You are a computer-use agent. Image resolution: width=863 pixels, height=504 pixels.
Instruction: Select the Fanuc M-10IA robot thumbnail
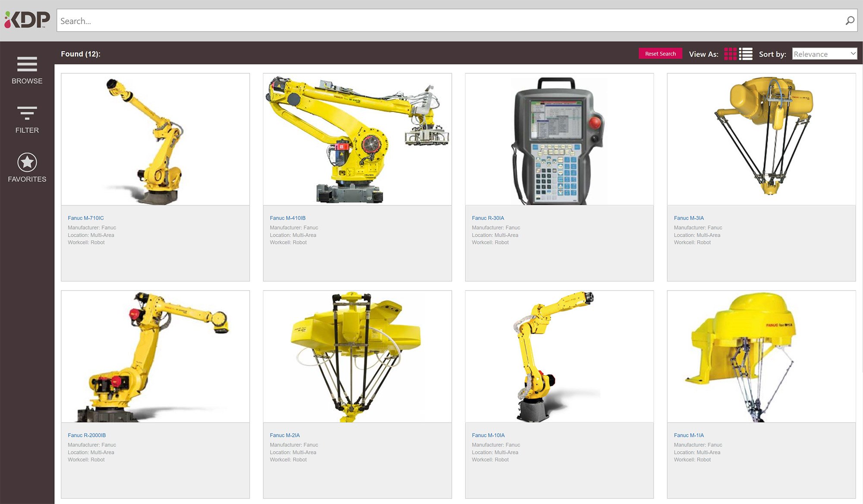(x=559, y=357)
